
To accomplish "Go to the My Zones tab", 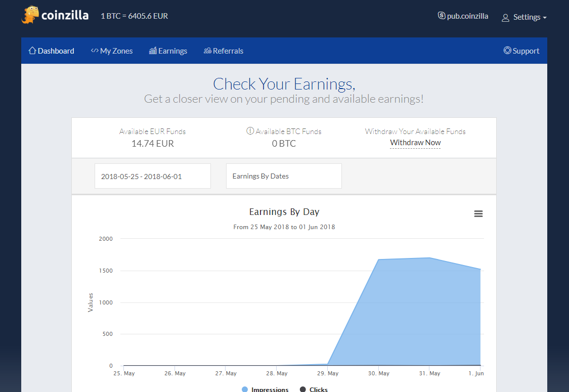I will [x=112, y=51].
